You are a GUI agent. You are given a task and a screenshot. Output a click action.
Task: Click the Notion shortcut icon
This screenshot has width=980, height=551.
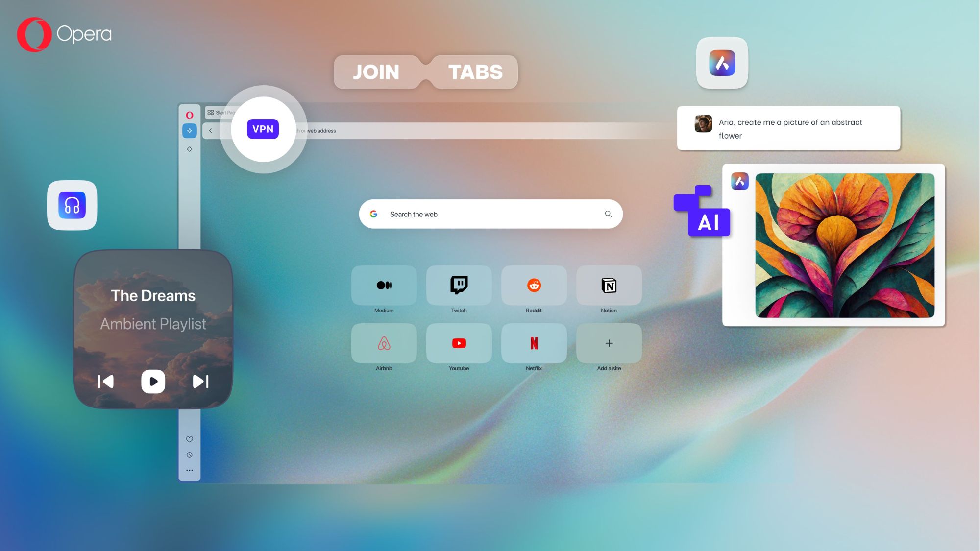click(609, 285)
